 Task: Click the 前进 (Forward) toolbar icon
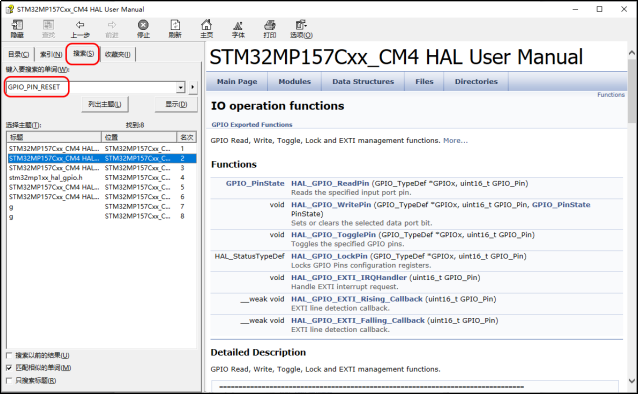(x=112, y=29)
